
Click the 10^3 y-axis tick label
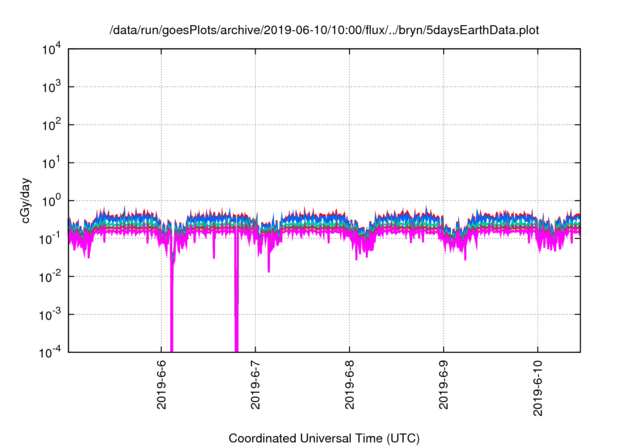(52, 87)
